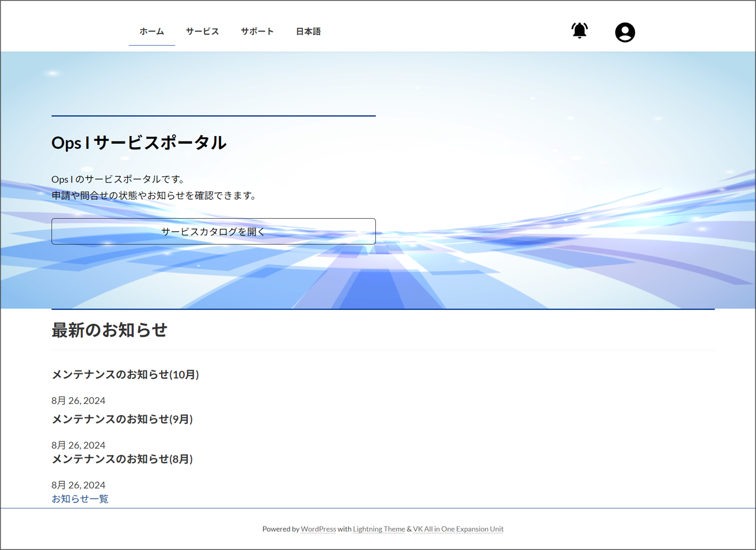Open the user account profile icon

tap(625, 32)
